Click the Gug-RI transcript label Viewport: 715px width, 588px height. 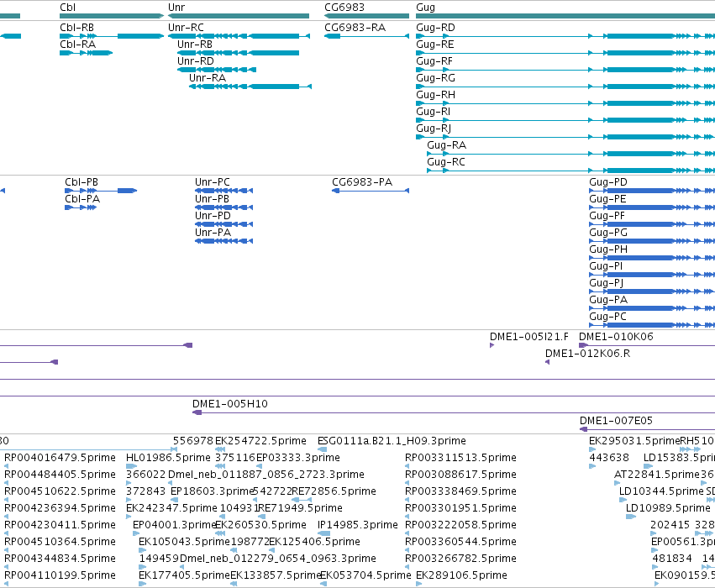pyautogui.click(x=433, y=112)
